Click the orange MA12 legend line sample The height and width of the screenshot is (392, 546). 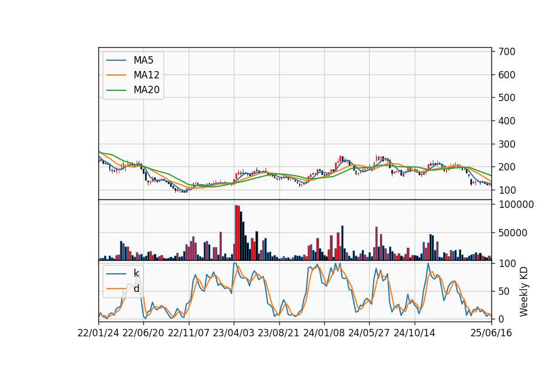(x=116, y=75)
